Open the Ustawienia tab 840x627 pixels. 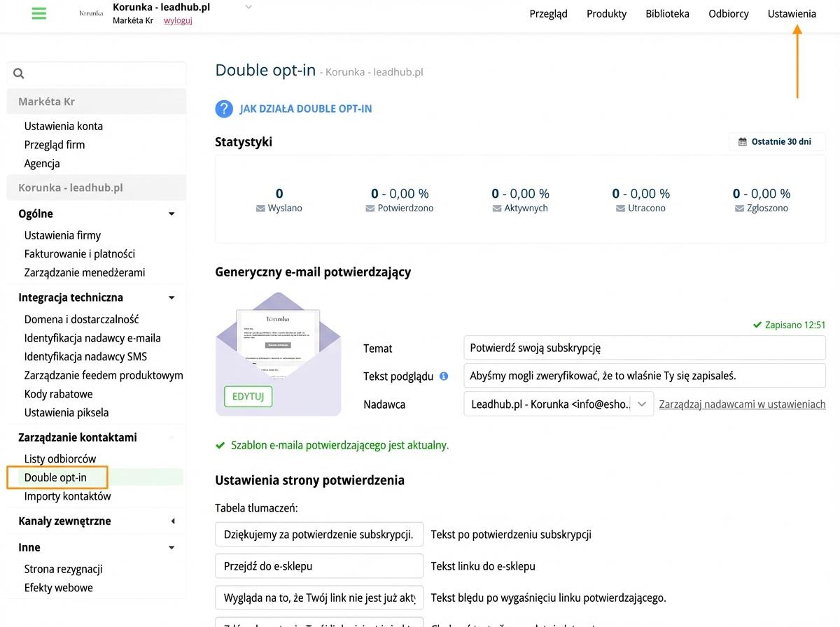click(792, 13)
